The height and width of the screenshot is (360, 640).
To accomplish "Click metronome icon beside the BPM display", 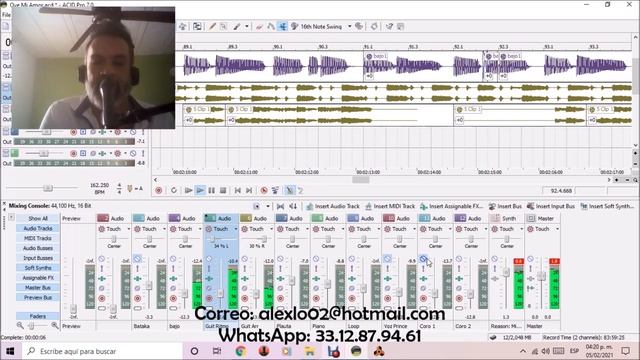I will coord(130,189).
